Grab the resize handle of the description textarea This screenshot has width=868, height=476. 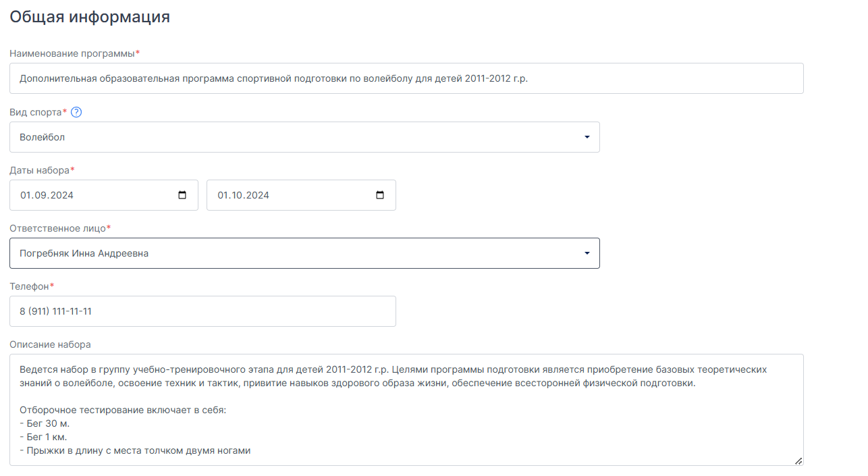point(798,460)
